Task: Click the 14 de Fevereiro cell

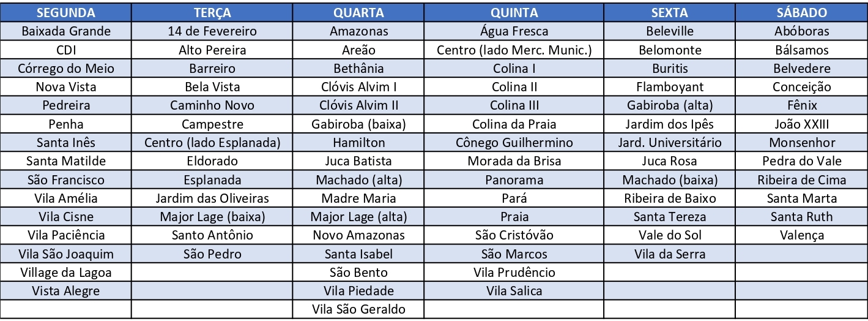Action: pos(212,31)
